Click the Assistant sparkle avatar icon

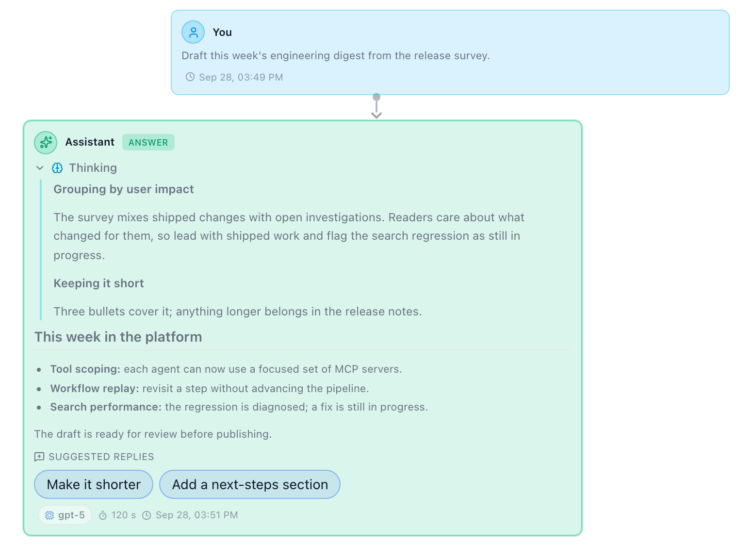click(x=46, y=142)
